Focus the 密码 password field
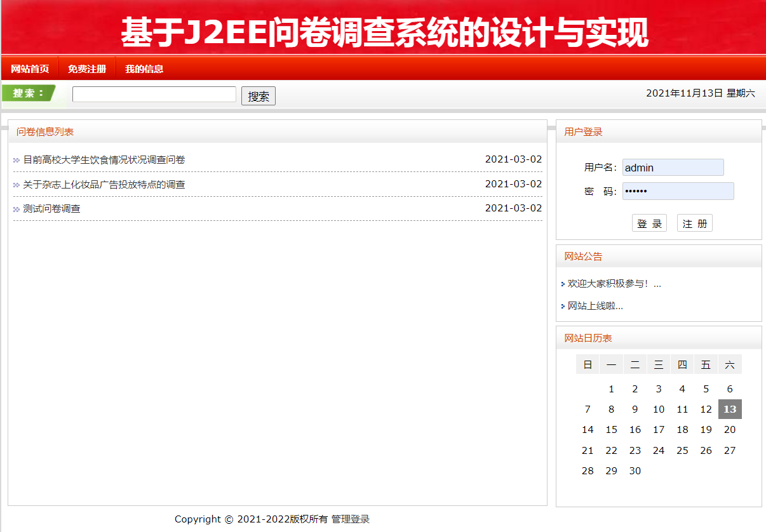This screenshot has width=766, height=532. (678, 191)
